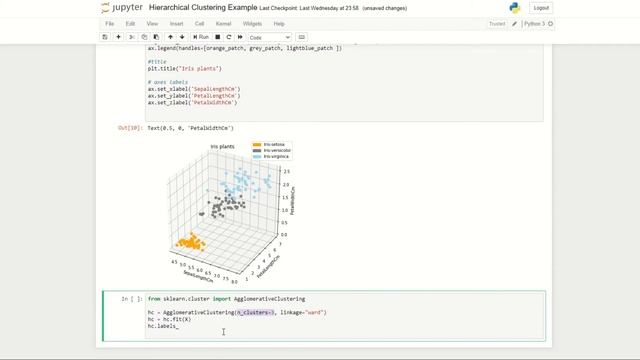Click the Last Checkpoint text
Viewport: 640px width, 360px height.
(309, 8)
